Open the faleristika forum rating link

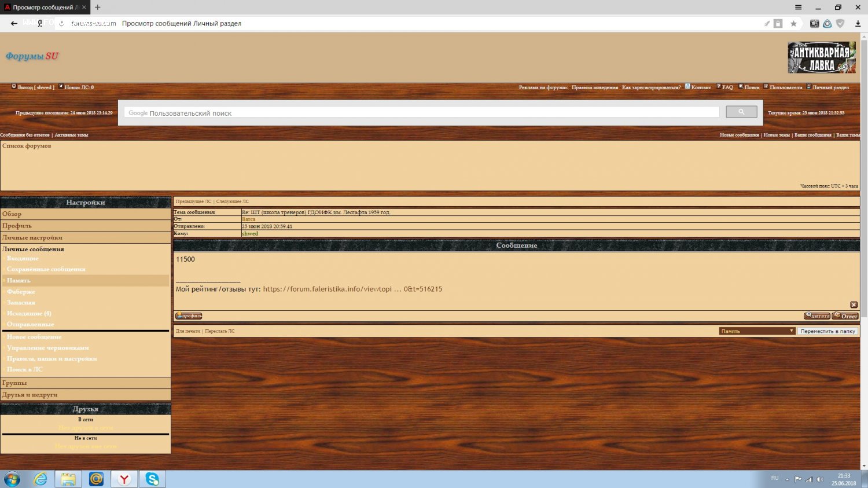pos(352,289)
